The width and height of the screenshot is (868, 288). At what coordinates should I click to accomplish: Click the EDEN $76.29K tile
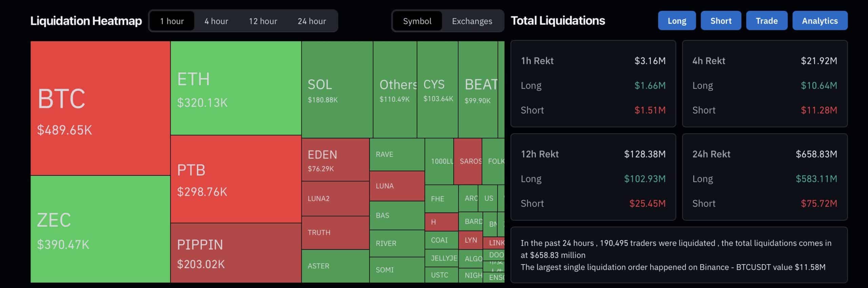(x=335, y=159)
